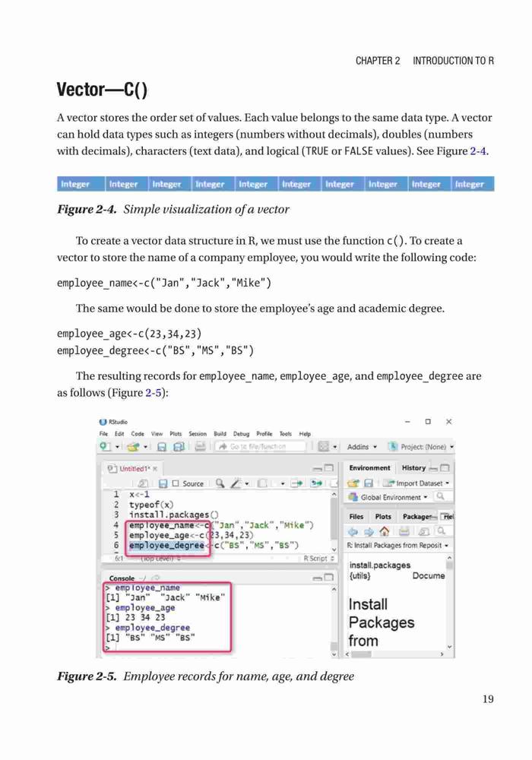Click the compile report notebook icon in editor
The image size is (532, 760).
coord(262,483)
